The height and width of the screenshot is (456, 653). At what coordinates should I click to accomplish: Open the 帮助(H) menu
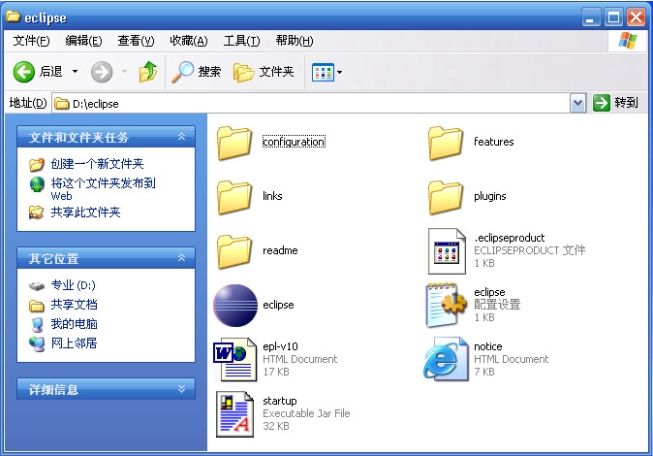pos(294,41)
